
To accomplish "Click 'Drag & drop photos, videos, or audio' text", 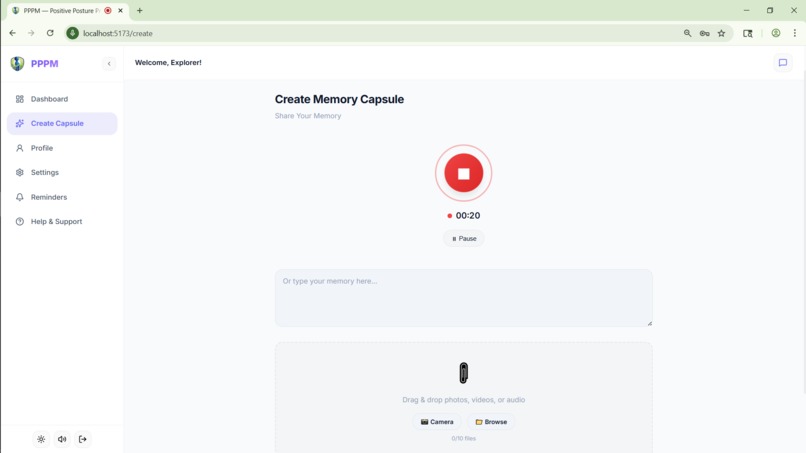I will click(464, 400).
